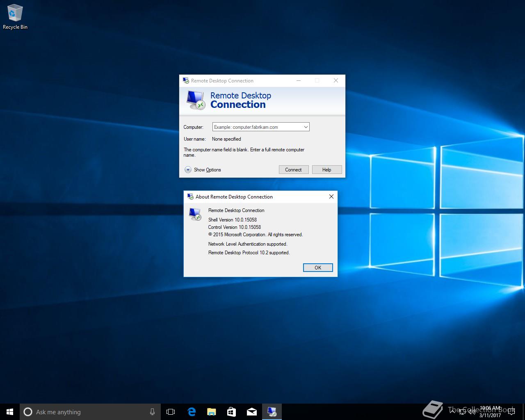Open the Mail app on the taskbar

(251, 412)
